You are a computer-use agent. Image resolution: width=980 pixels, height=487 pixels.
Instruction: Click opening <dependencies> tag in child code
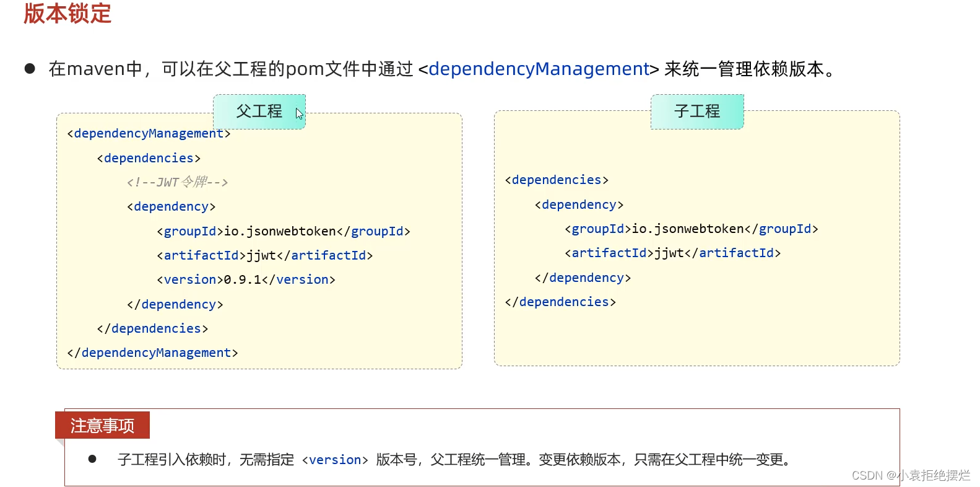(557, 180)
